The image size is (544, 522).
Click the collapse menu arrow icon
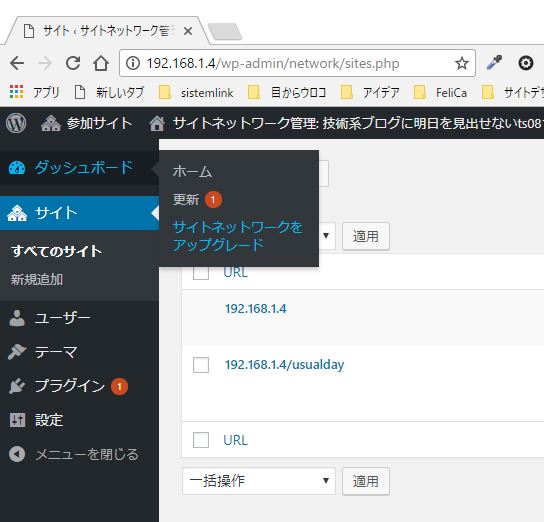coord(17,454)
